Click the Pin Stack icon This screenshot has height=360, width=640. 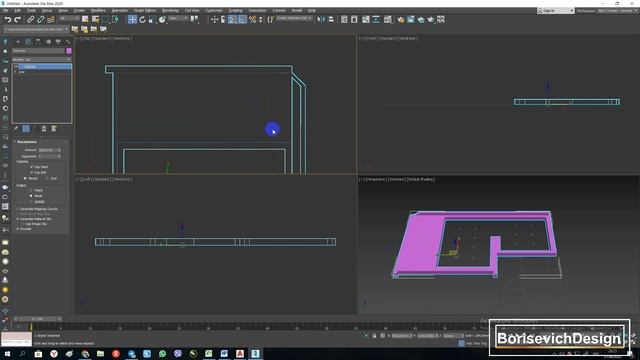click(x=16, y=129)
